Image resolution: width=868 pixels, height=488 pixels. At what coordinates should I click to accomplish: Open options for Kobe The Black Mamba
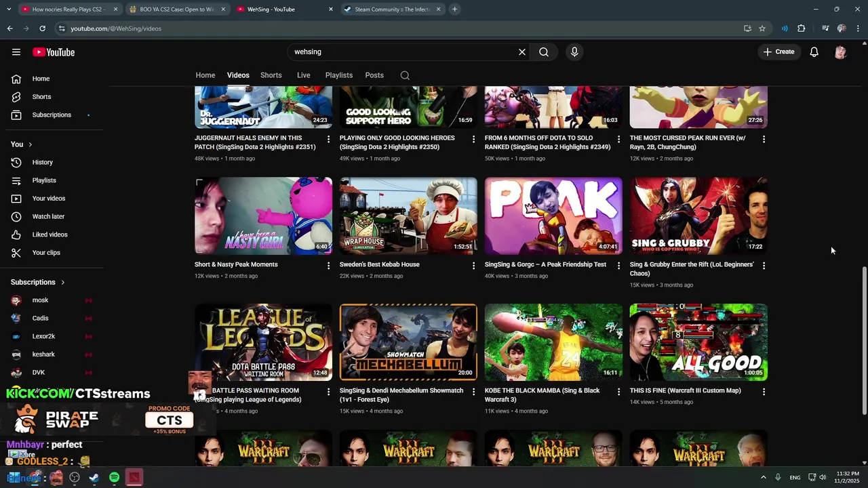coord(618,392)
